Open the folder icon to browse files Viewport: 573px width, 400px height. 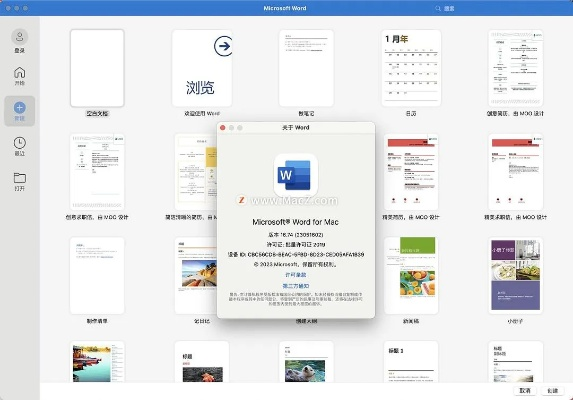point(19,178)
